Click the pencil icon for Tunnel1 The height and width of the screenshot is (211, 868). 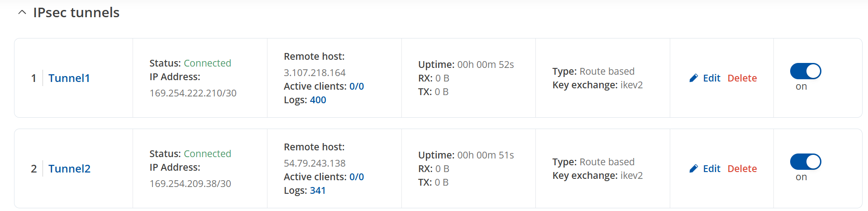click(x=693, y=78)
